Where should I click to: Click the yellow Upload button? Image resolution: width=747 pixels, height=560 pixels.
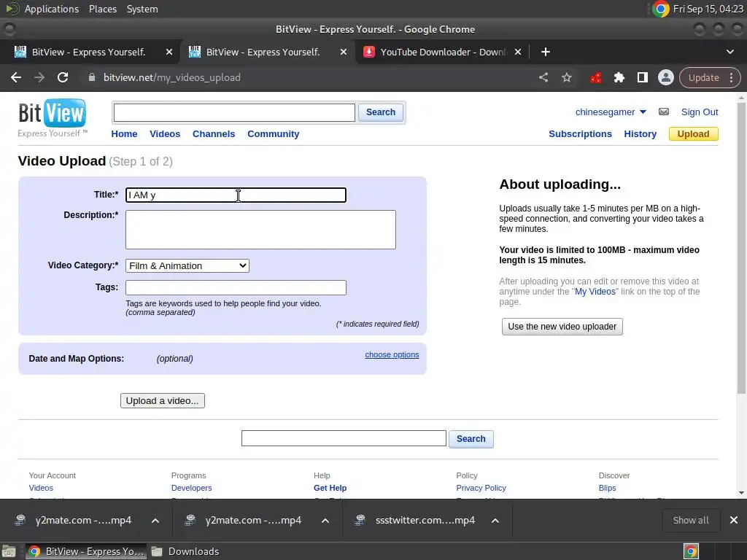pos(693,134)
